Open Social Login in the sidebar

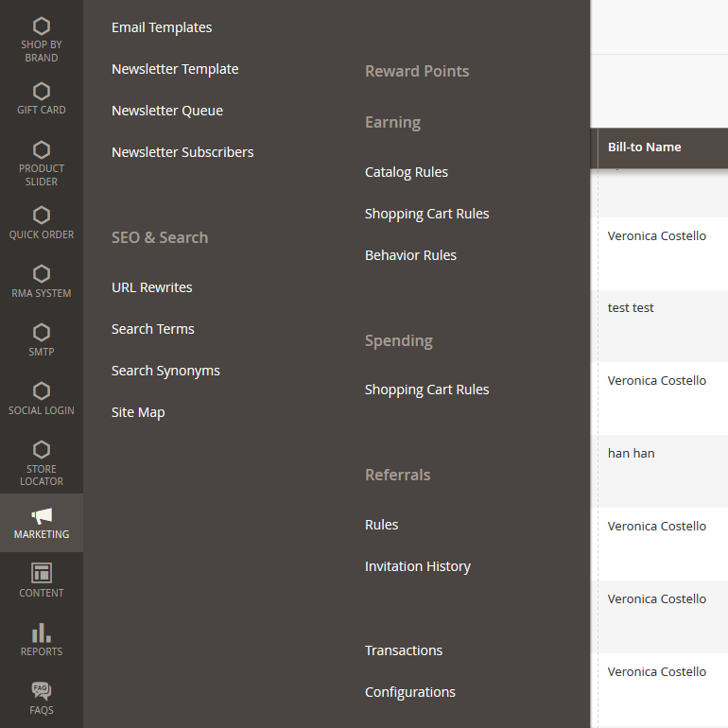[42, 398]
